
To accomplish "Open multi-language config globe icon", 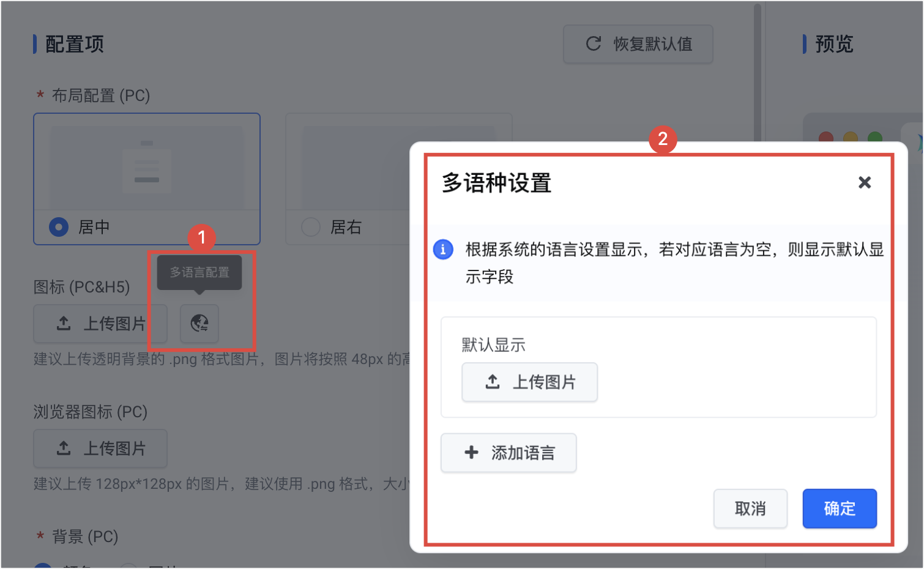I will click(x=199, y=323).
